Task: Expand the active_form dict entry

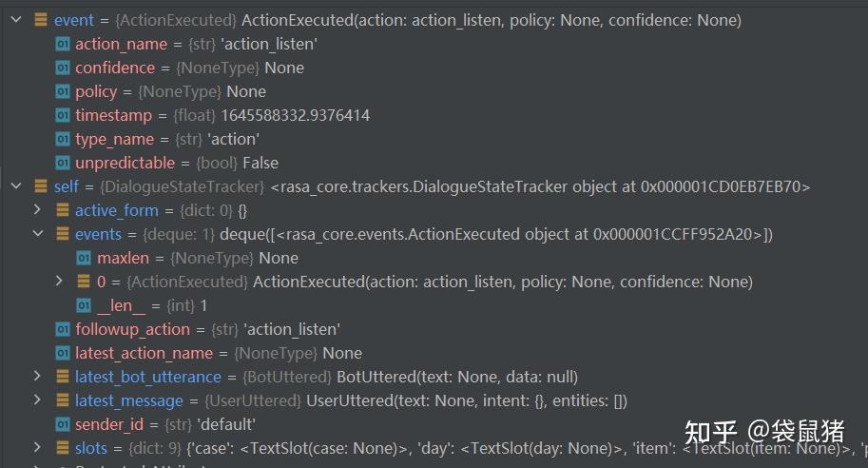Action: pyautogui.click(x=37, y=210)
